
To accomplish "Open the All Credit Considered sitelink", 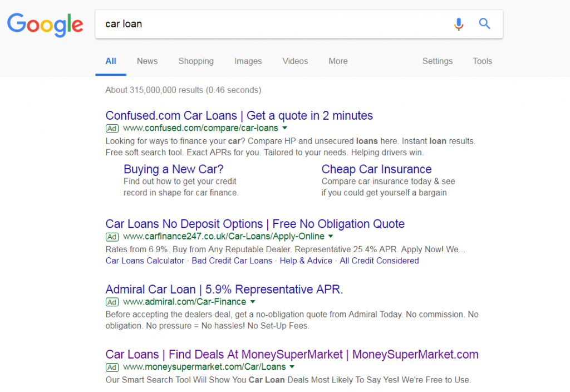I will 379,261.
